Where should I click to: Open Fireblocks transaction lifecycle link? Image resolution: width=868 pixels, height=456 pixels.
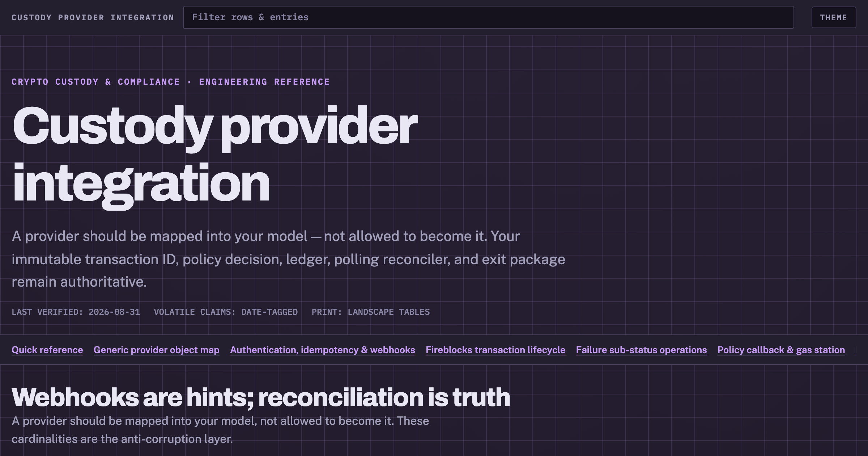point(495,350)
